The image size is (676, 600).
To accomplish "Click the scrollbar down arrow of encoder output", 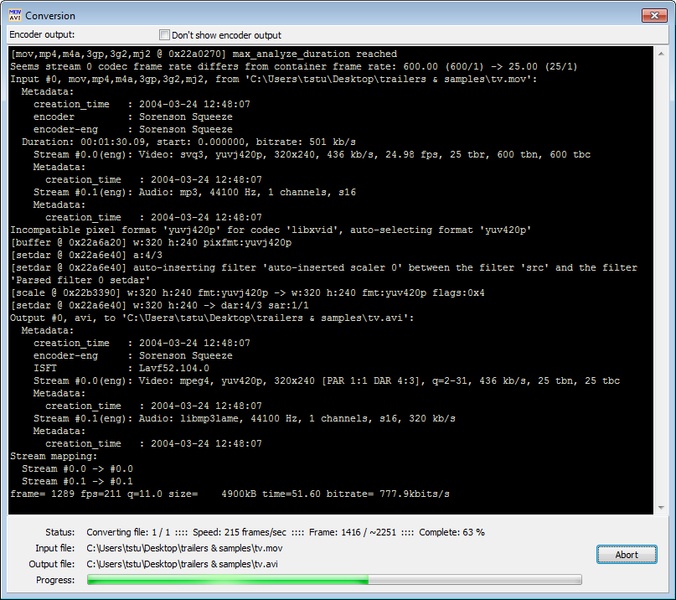I will (x=661, y=508).
